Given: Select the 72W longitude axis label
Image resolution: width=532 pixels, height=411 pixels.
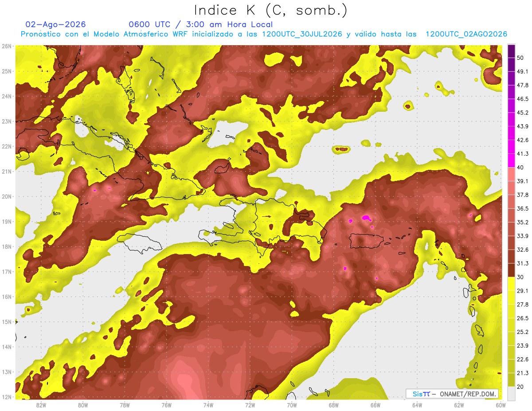Looking at the screenshot, I should click(x=250, y=405).
